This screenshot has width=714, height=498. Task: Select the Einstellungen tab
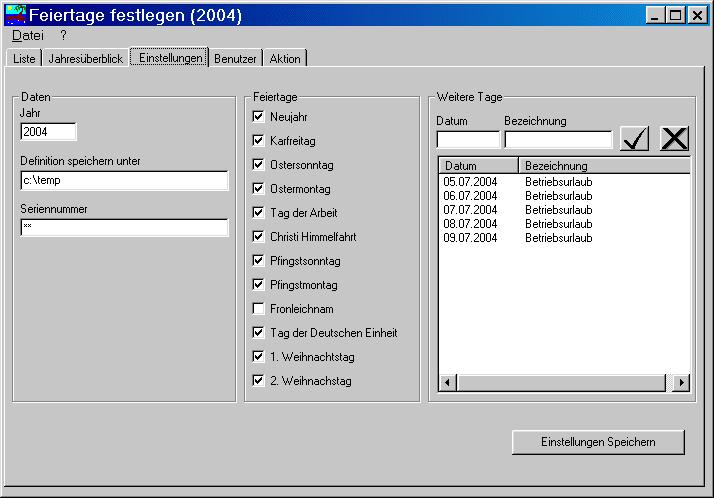tap(170, 58)
